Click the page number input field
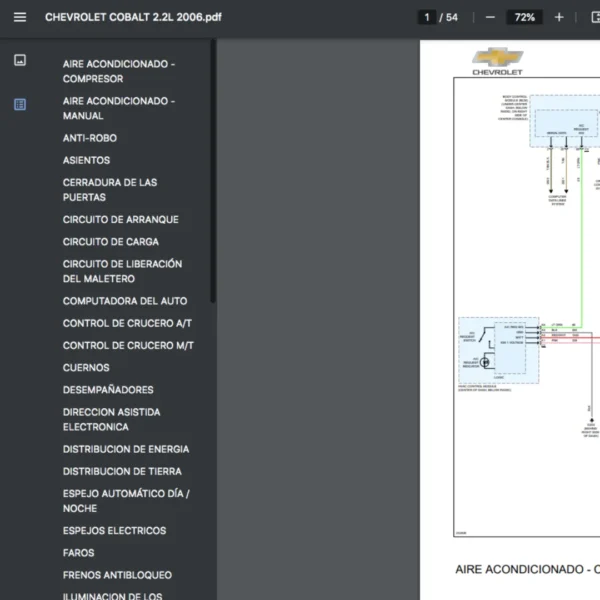 pos(428,17)
